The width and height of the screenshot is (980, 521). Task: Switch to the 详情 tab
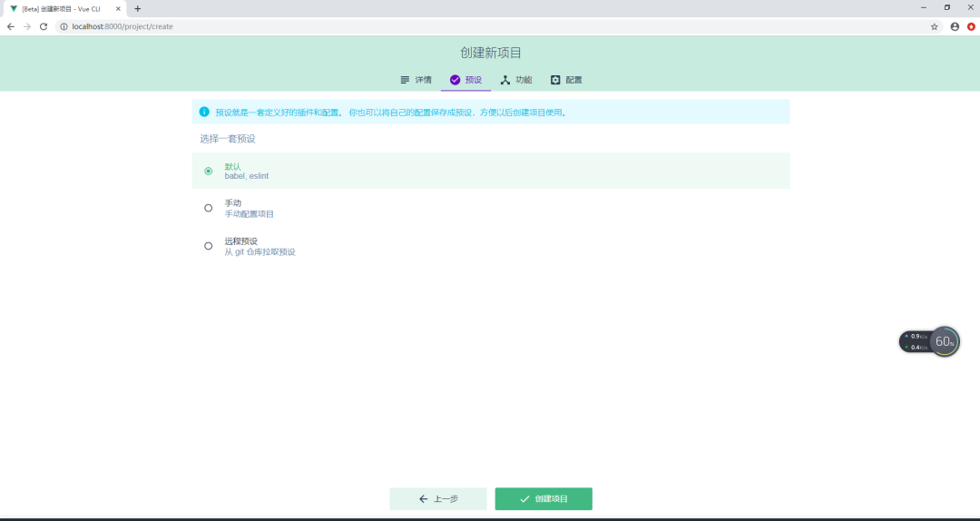coord(416,80)
